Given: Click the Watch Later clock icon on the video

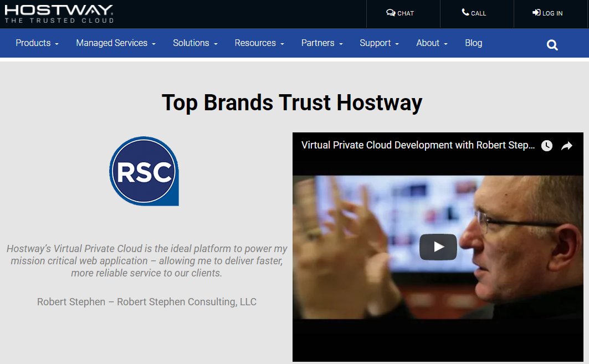Looking at the screenshot, I should pyautogui.click(x=546, y=146).
